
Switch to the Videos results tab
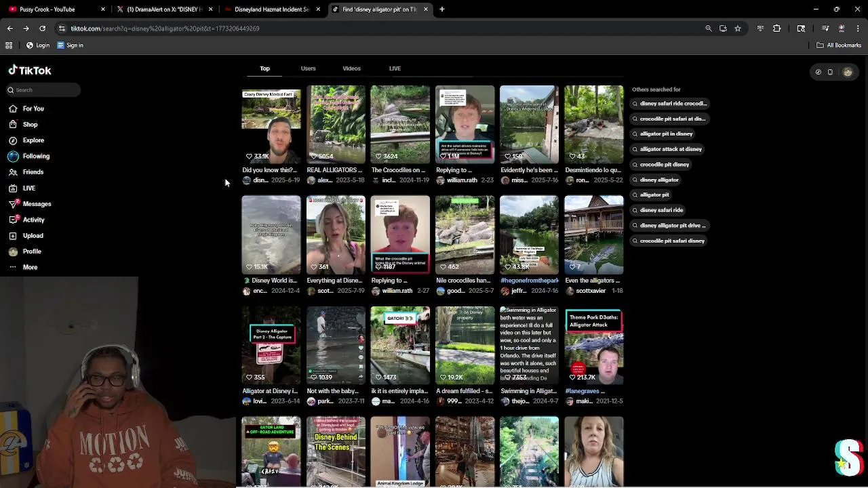(351, 68)
